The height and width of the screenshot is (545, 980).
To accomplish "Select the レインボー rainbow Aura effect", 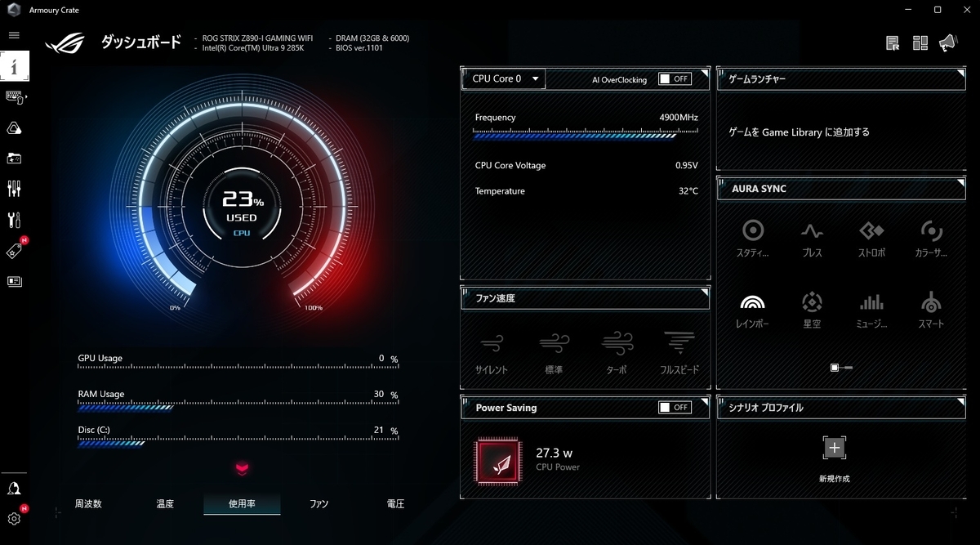I will pyautogui.click(x=752, y=310).
